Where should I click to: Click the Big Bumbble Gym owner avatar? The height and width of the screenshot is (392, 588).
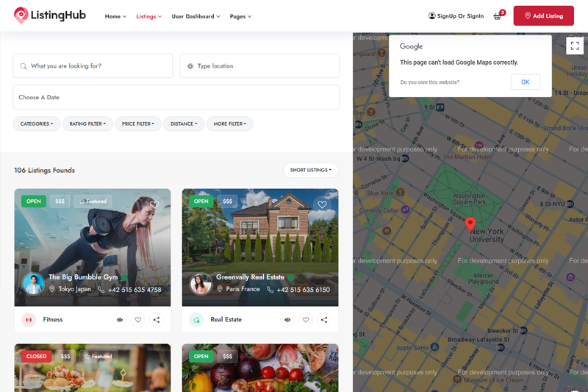click(x=33, y=284)
